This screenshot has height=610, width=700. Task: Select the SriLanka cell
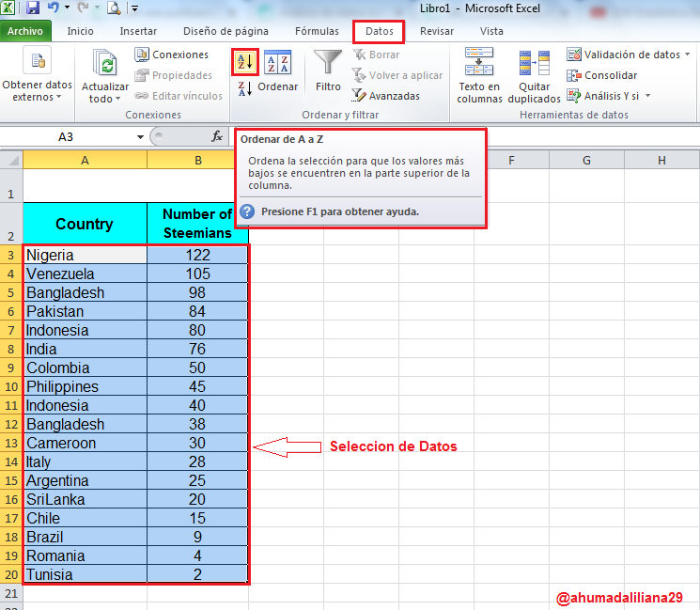pyautogui.click(x=85, y=499)
